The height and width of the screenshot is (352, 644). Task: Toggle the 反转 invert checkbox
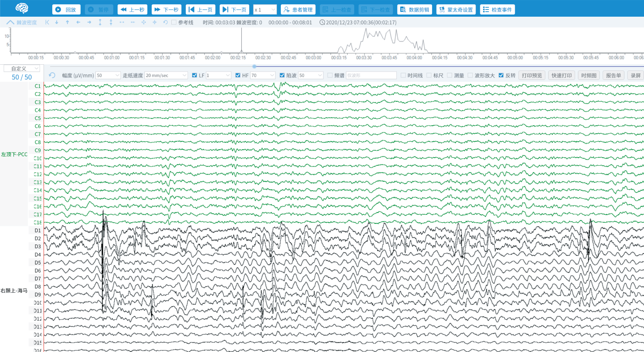click(501, 75)
